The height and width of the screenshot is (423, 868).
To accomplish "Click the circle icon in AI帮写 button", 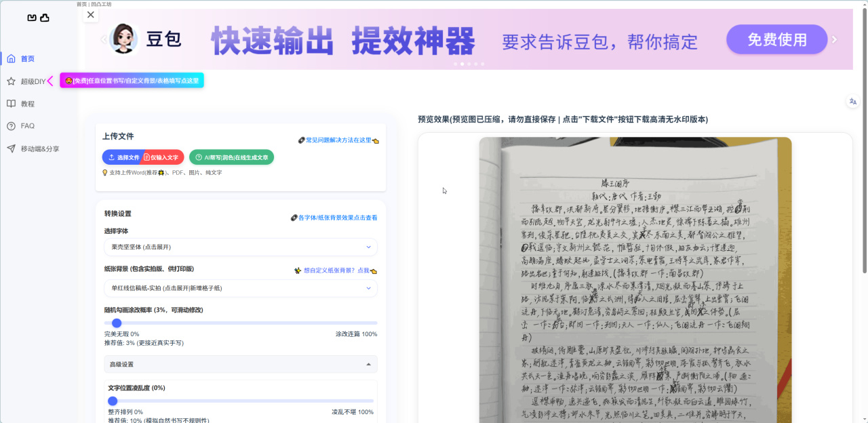I will click(199, 157).
